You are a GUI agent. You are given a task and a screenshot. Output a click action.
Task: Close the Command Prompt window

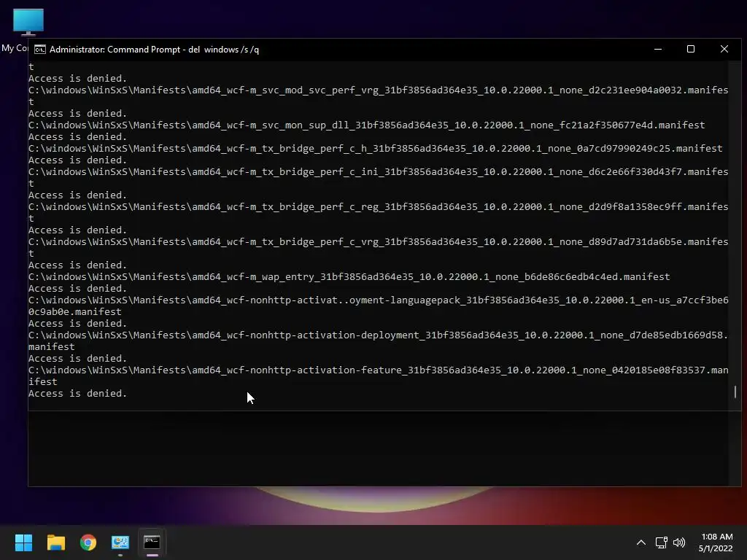724,49
